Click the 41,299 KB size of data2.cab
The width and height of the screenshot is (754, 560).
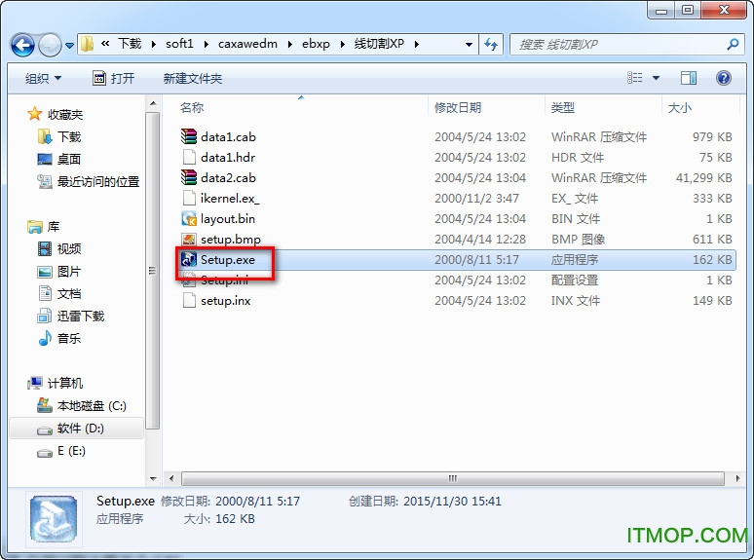coord(704,178)
